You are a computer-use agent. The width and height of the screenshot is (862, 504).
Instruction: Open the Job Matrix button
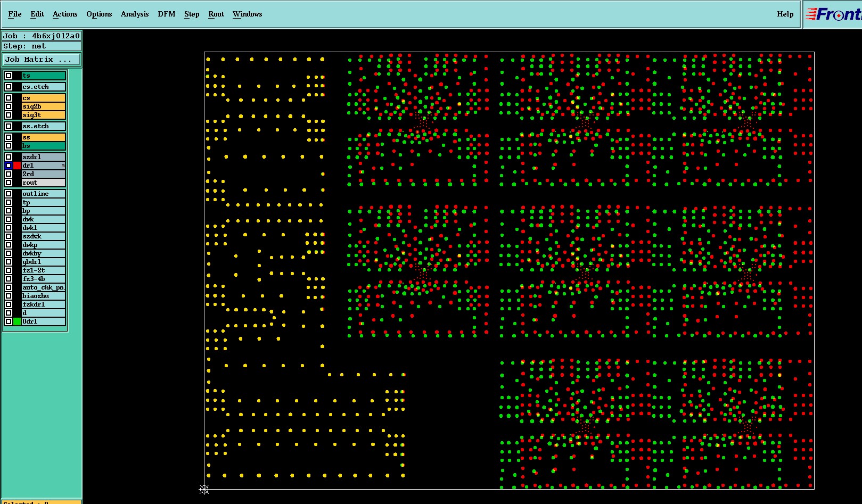42,60
